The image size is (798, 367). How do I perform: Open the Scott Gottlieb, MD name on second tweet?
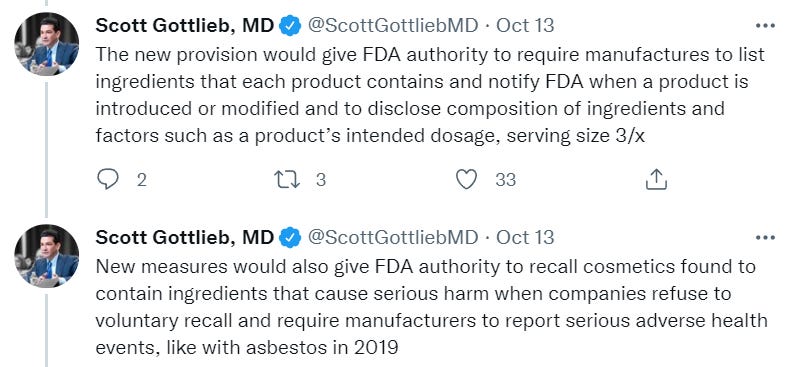(x=185, y=238)
